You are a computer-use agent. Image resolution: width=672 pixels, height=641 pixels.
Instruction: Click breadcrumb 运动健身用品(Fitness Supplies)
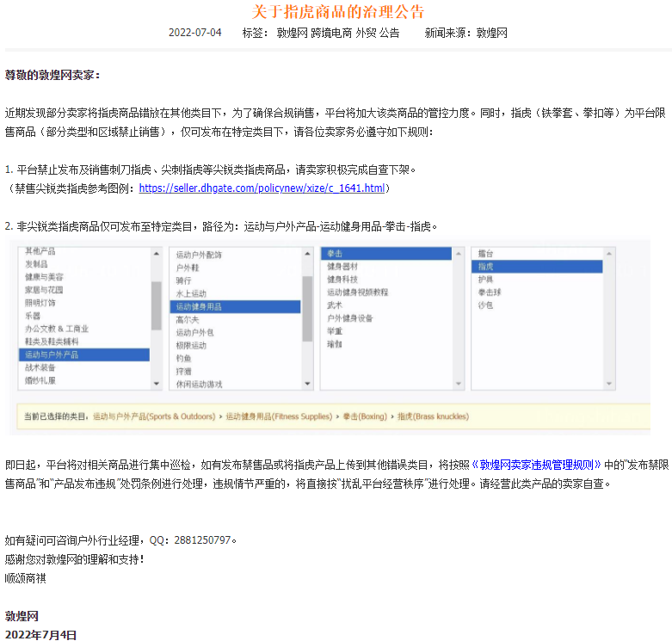point(279,416)
